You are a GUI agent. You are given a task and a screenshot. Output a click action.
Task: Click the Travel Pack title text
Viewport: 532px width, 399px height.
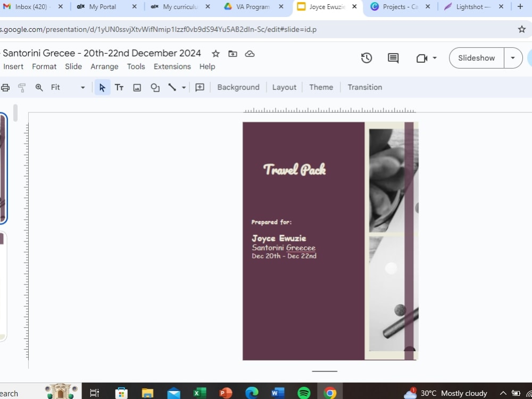click(295, 169)
